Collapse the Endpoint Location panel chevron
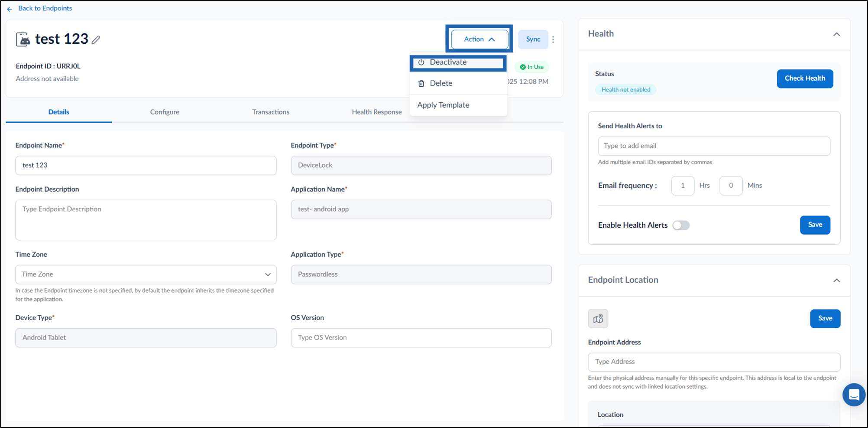This screenshot has width=868, height=428. [x=836, y=281]
